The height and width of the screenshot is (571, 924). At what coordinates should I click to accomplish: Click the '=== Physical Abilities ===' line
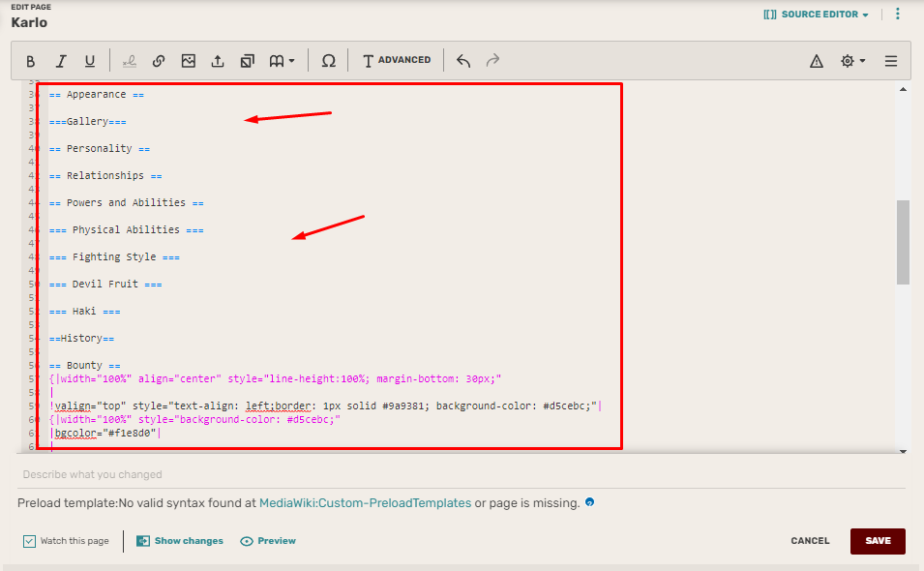(x=126, y=229)
